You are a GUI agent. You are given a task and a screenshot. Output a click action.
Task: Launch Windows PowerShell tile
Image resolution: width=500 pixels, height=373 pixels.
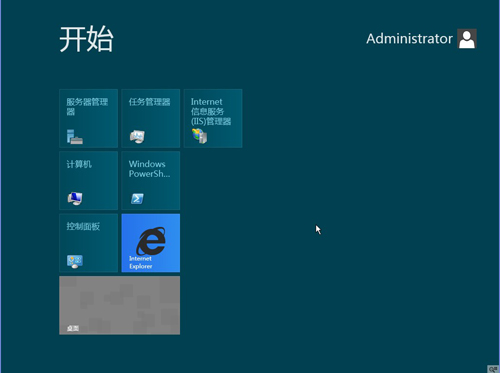pos(151,181)
